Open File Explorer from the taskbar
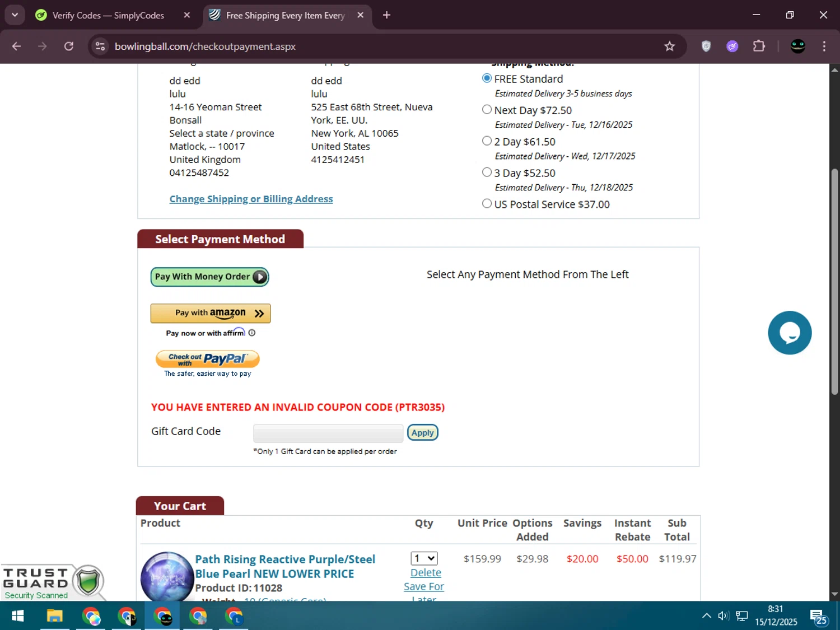 (x=54, y=616)
